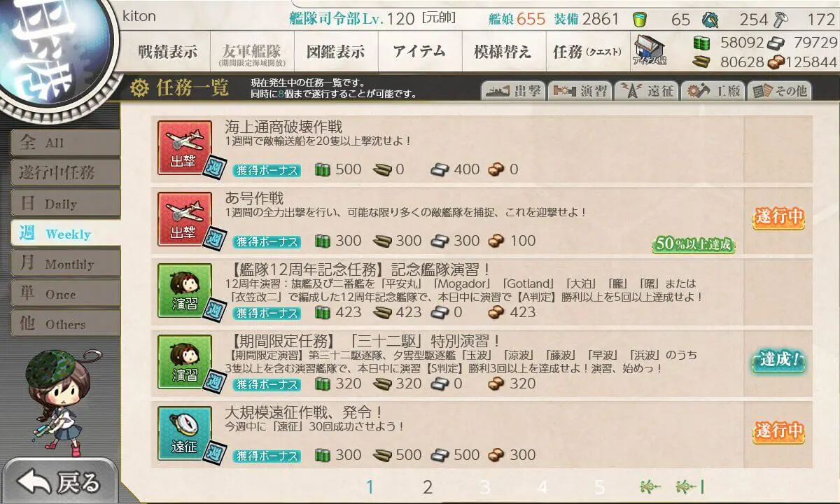Click the sortie quest icon for あ号作戦
Screen dimensions: 840x504
point(185,219)
